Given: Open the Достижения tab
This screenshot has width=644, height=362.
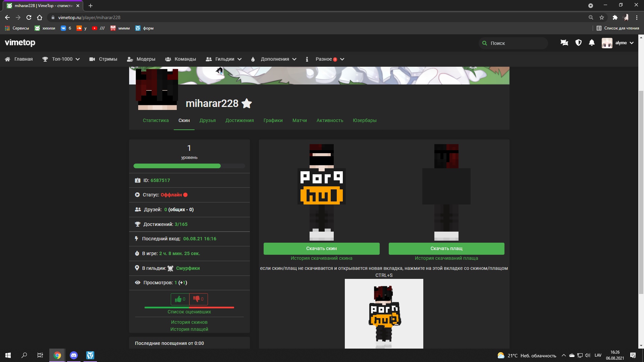Looking at the screenshot, I should pyautogui.click(x=239, y=120).
